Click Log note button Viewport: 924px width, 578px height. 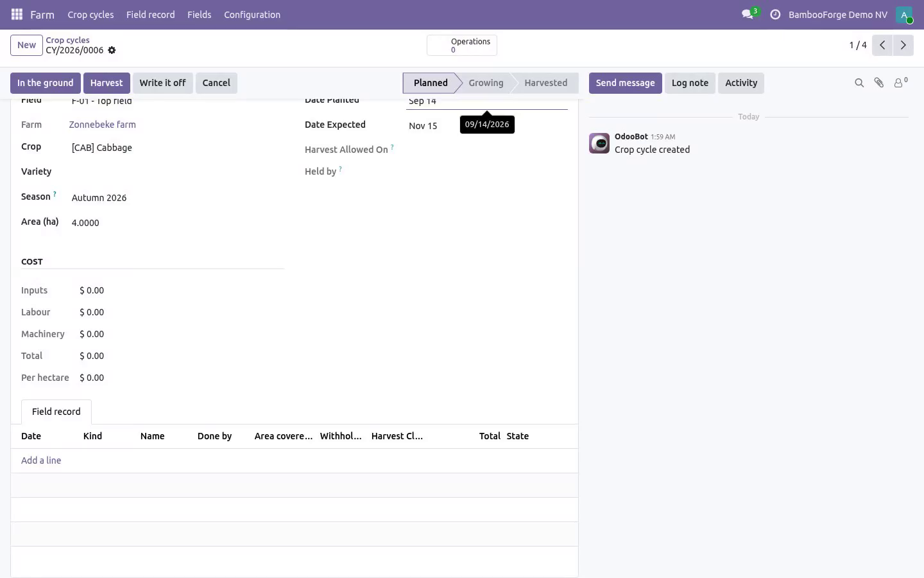tap(690, 83)
